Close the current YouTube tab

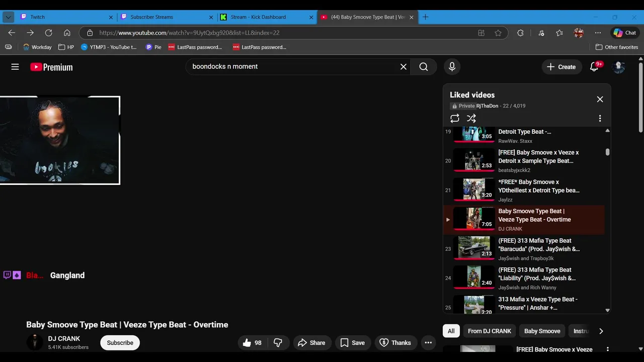click(411, 17)
